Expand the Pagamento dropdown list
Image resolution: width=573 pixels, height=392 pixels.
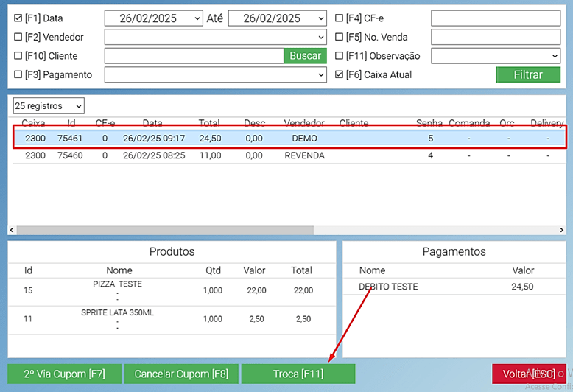320,74
